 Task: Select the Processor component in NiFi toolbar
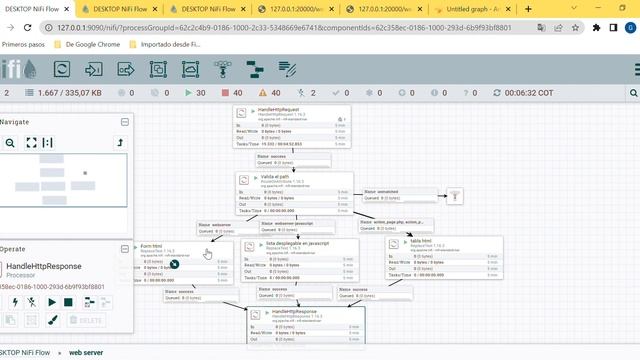(62, 69)
